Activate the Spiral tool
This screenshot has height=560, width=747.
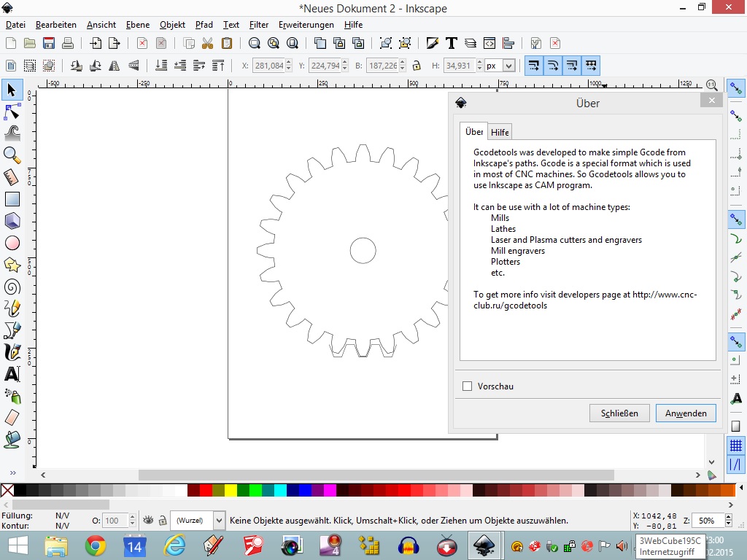coord(12,287)
